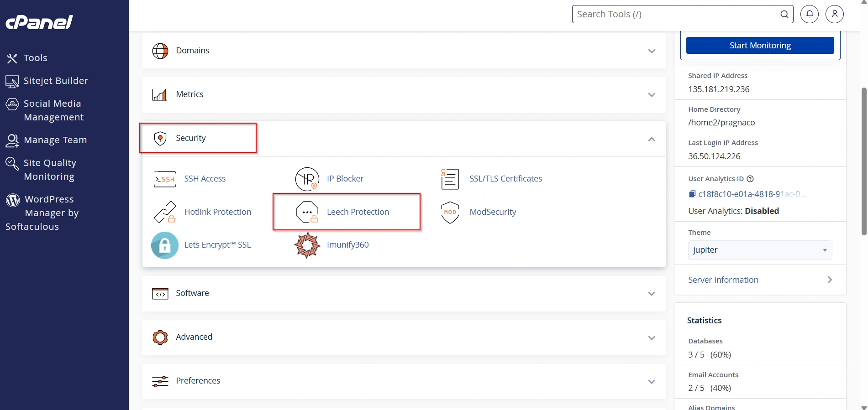Click the Metrics section header
The width and height of the screenshot is (868, 410).
404,94
